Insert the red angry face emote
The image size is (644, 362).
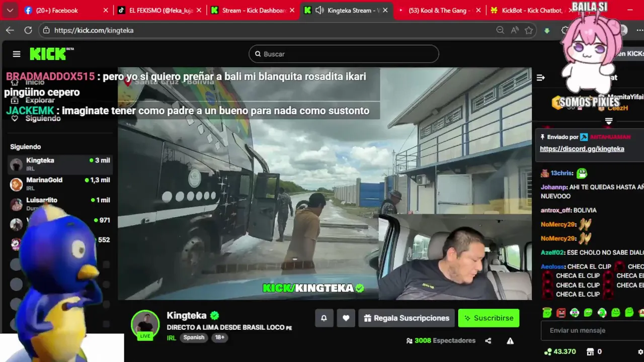coord(561,313)
